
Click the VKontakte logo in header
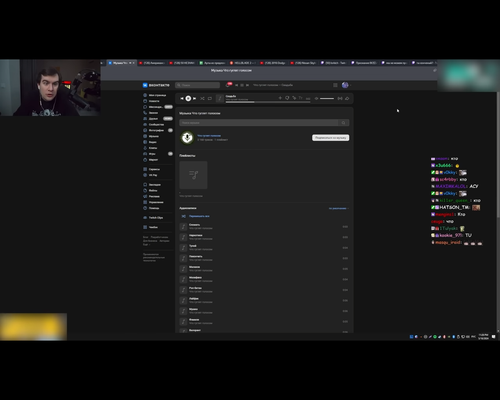pos(156,85)
